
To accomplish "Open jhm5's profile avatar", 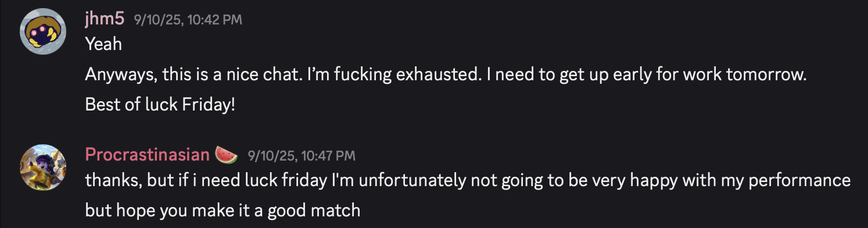I will [x=42, y=32].
